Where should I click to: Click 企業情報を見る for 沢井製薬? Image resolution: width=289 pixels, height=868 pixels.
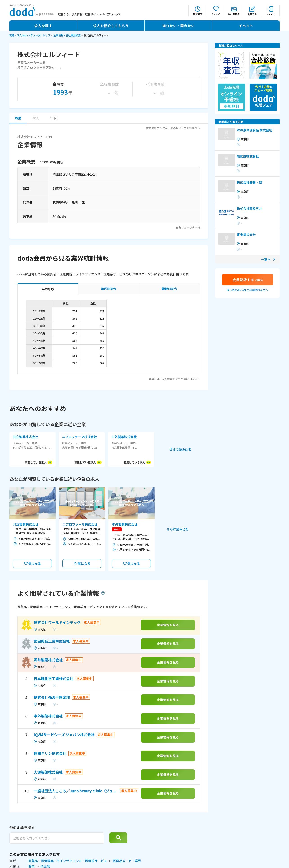[x=167, y=662]
